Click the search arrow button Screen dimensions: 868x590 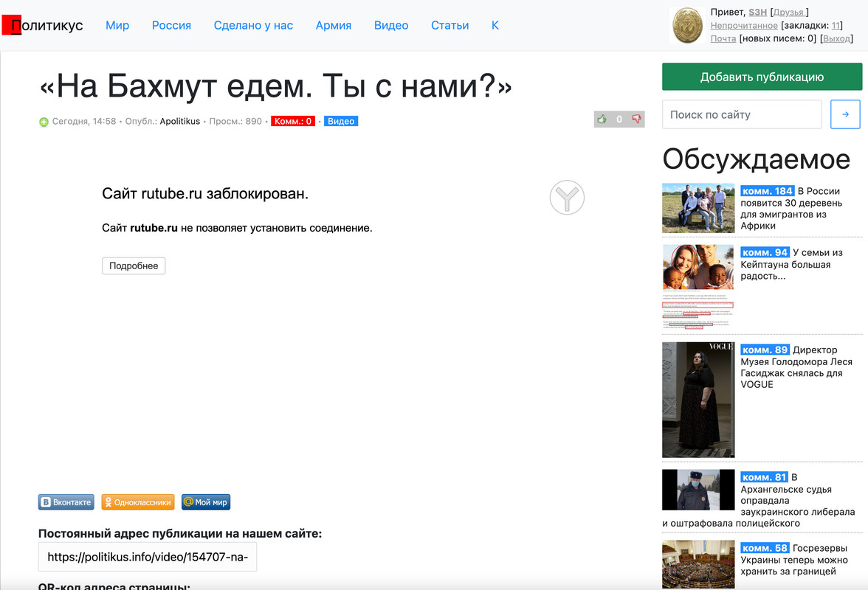click(844, 114)
